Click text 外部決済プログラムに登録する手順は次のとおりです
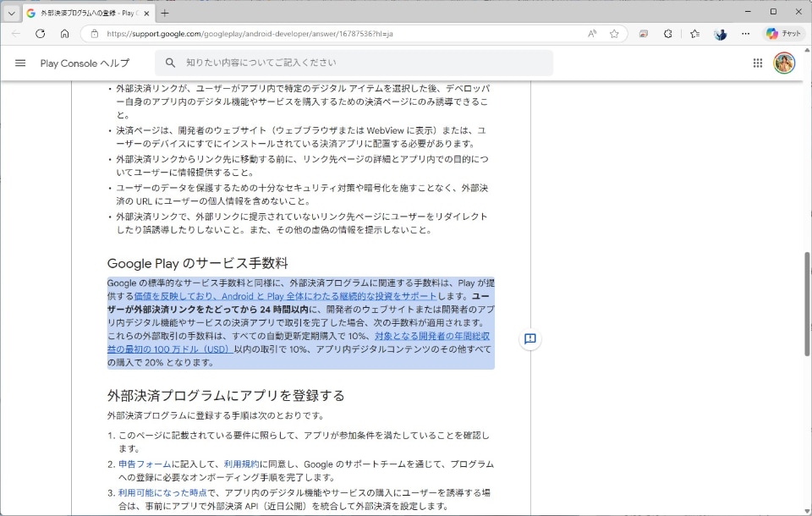The height and width of the screenshot is (516, 812). click(216, 415)
